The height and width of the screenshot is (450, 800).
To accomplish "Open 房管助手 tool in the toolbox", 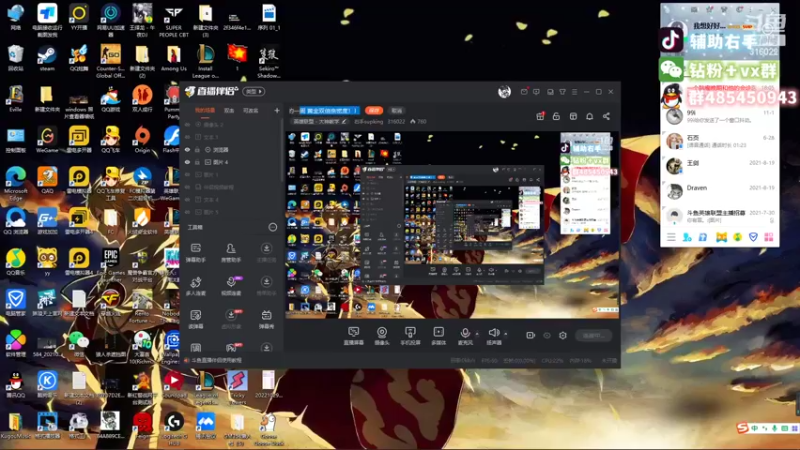I will point(231,252).
